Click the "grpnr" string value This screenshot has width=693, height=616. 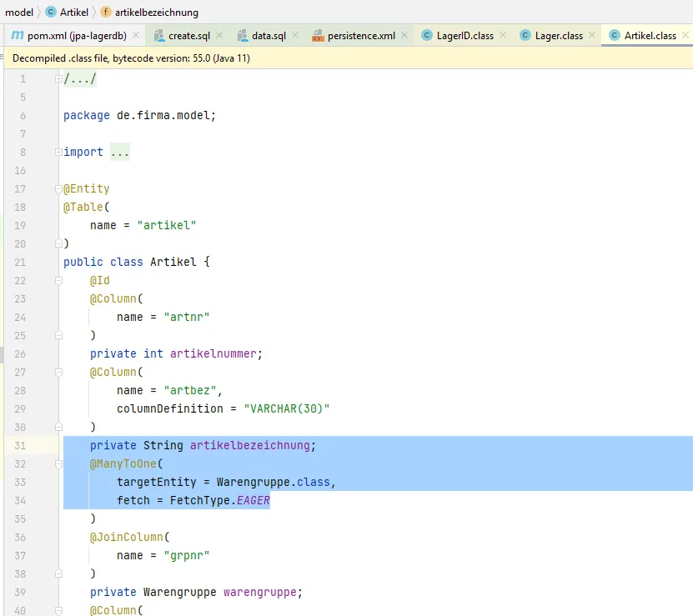pos(186,555)
